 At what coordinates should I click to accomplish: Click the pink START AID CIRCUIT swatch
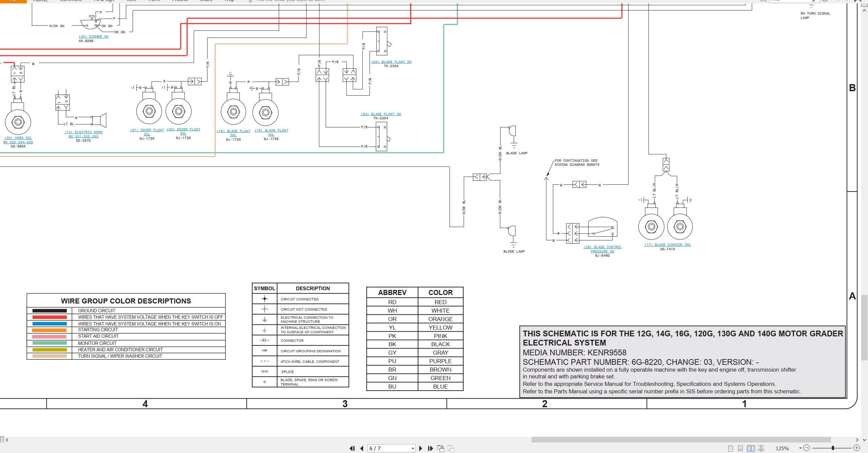click(x=50, y=336)
